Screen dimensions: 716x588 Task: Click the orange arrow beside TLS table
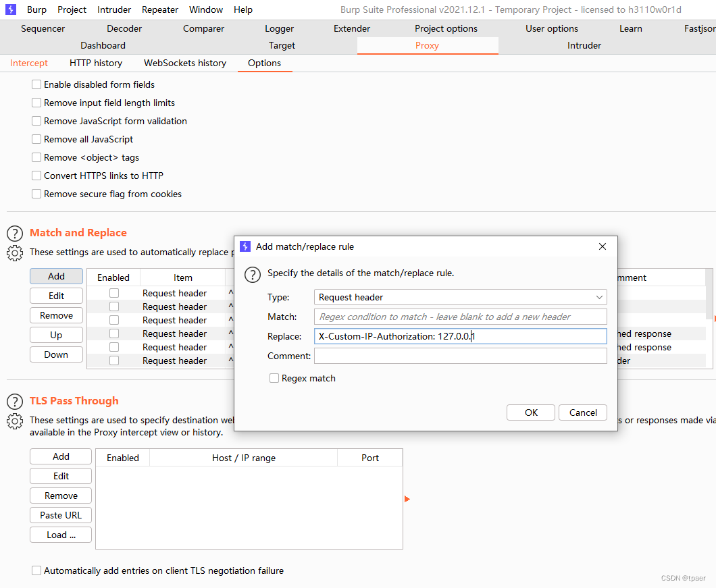[x=407, y=499]
